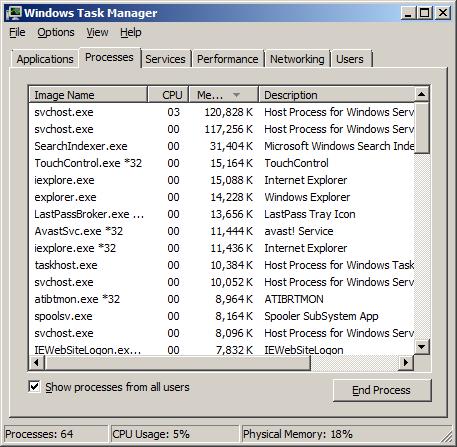Click the End Process button

(382, 390)
